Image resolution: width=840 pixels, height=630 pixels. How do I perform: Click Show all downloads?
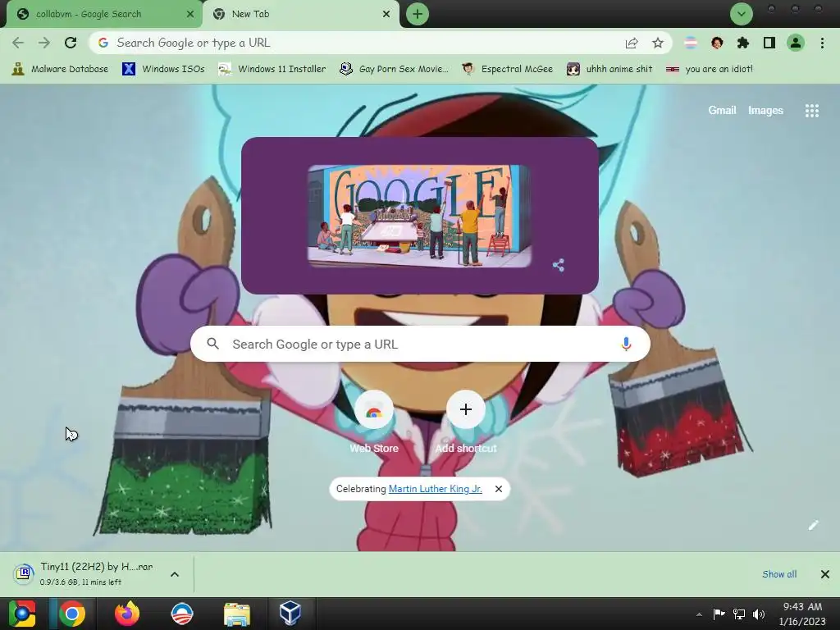779,574
